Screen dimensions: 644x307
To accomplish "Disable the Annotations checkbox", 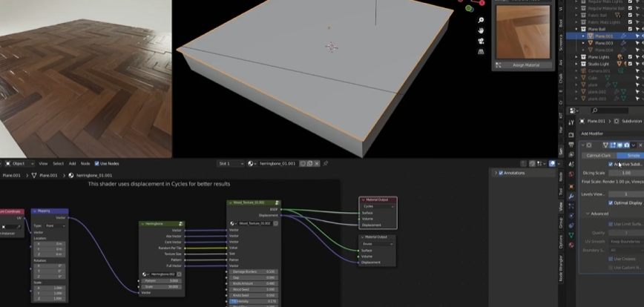I will pyautogui.click(x=500, y=173).
